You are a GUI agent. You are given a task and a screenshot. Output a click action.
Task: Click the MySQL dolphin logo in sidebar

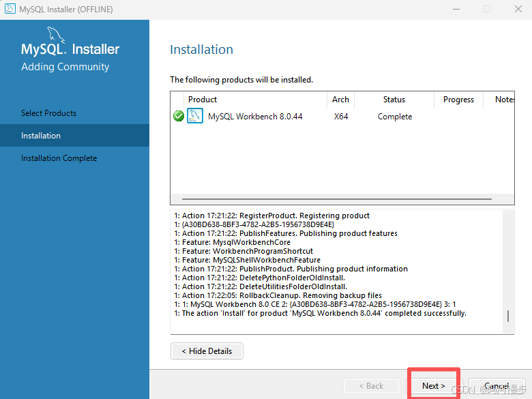56,34
